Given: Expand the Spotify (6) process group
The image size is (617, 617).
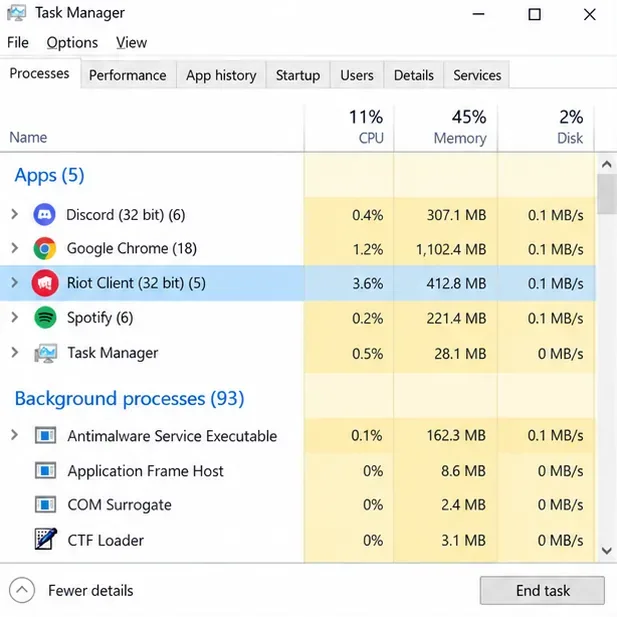Looking at the screenshot, I should point(15,317).
